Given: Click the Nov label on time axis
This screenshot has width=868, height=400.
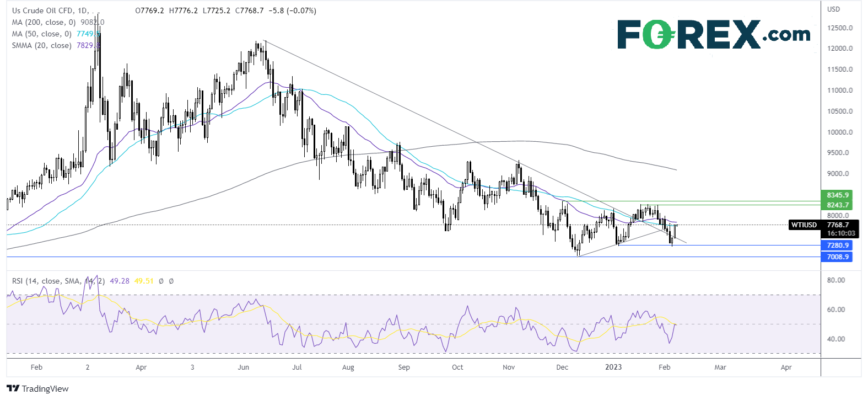Looking at the screenshot, I should [509, 367].
